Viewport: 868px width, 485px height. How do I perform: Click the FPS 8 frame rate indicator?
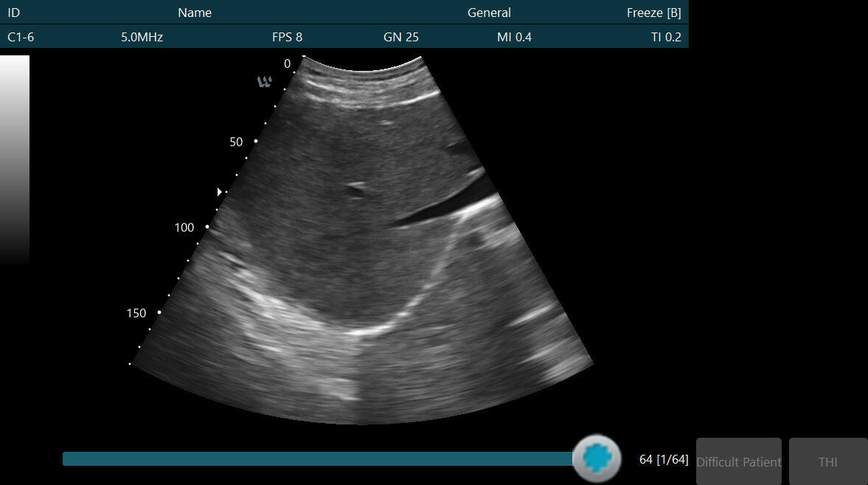click(x=287, y=36)
